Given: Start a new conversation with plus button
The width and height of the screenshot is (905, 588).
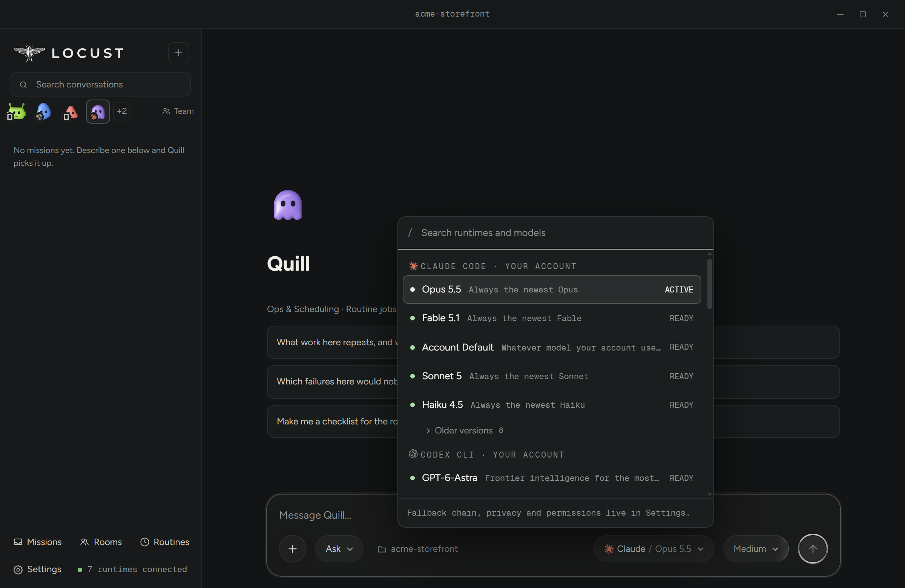Looking at the screenshot, I should pos(179,53).
